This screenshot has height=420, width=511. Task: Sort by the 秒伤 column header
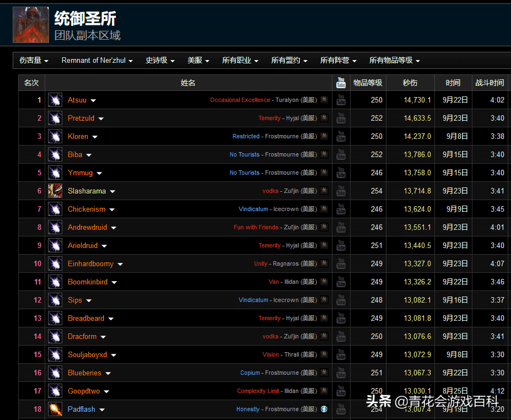click(x=410, y=83)
